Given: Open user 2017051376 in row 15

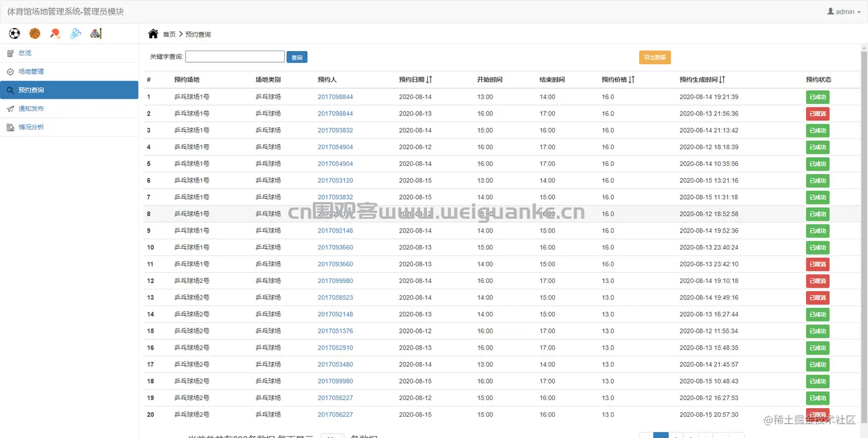Looking at the screenshot, I should click(x=335, y=331).
